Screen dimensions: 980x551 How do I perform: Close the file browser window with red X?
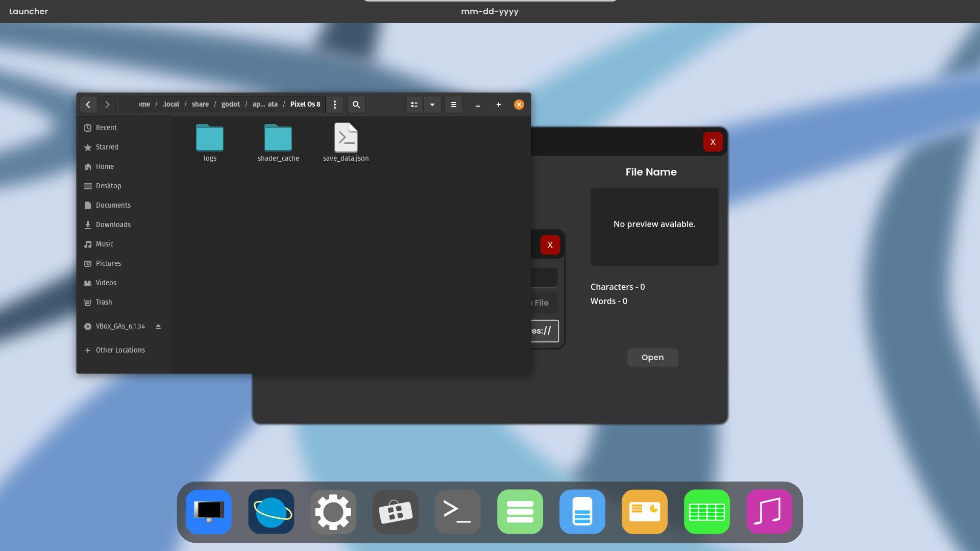pyautogui.click(x=713, y=142)
